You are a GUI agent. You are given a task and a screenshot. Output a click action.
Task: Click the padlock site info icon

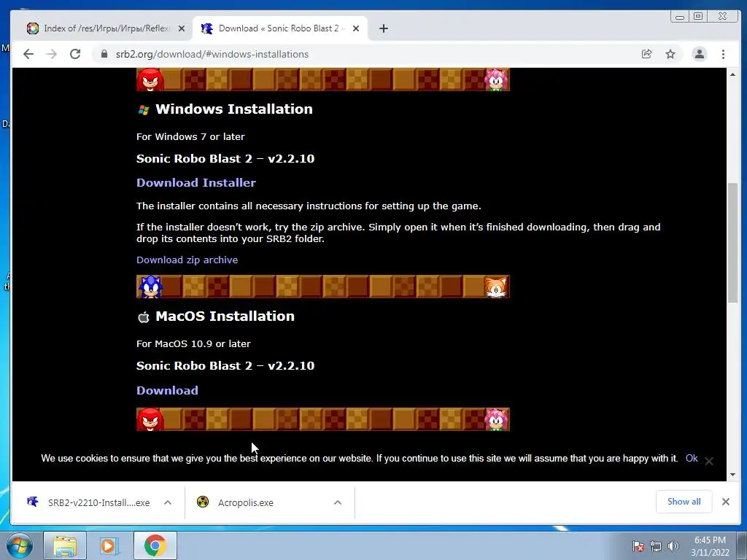(x=104, y=54)
